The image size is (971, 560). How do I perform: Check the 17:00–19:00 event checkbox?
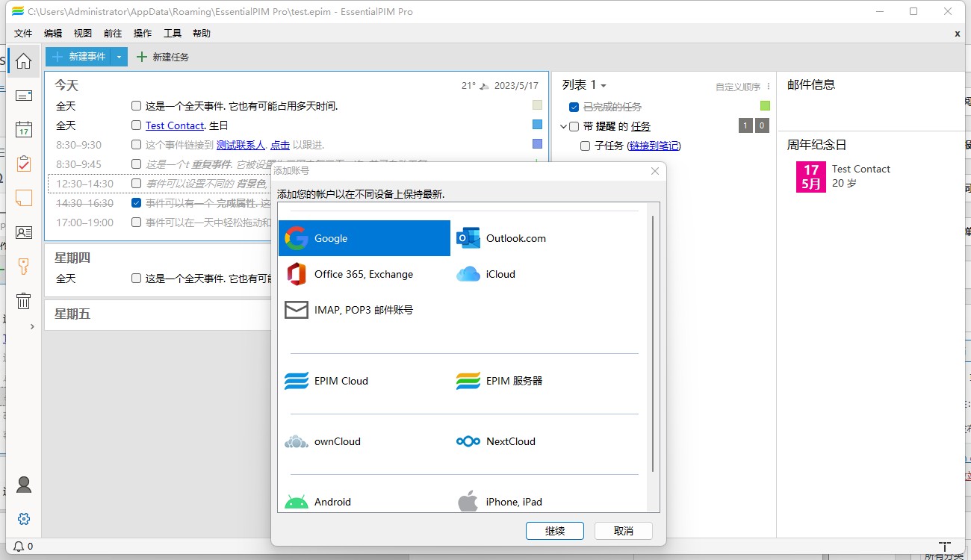pos(136,223)
